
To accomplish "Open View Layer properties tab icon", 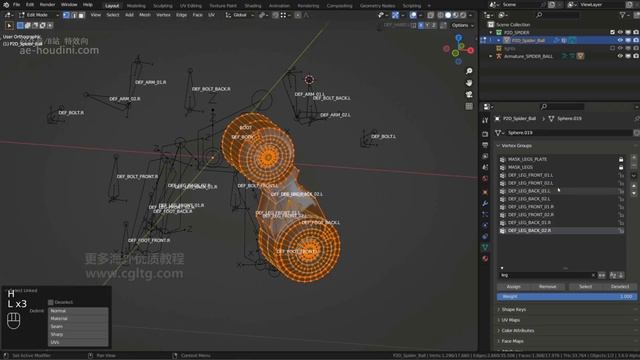I will (485, 156).
